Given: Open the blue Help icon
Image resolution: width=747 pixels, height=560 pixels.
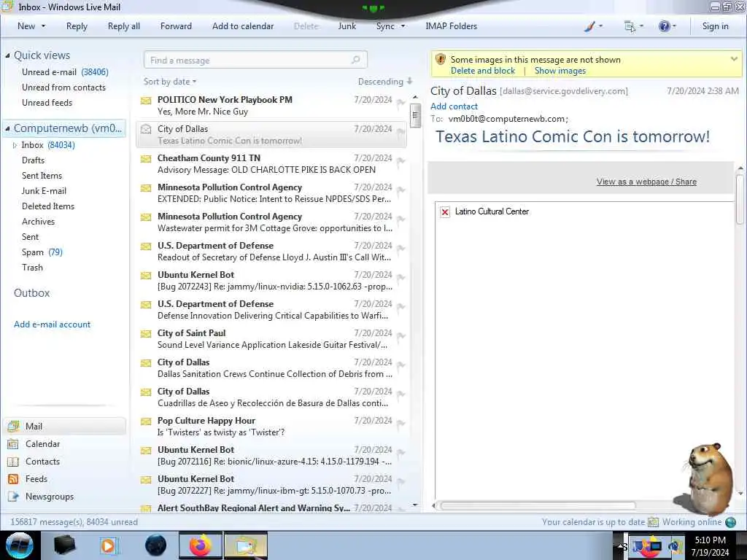Looking at the screenshot, I should (664, 26).
